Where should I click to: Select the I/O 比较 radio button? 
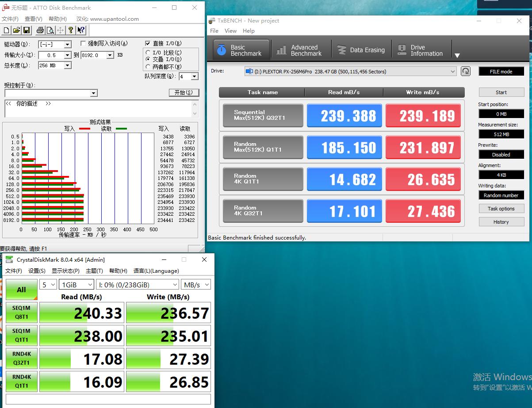148,53
